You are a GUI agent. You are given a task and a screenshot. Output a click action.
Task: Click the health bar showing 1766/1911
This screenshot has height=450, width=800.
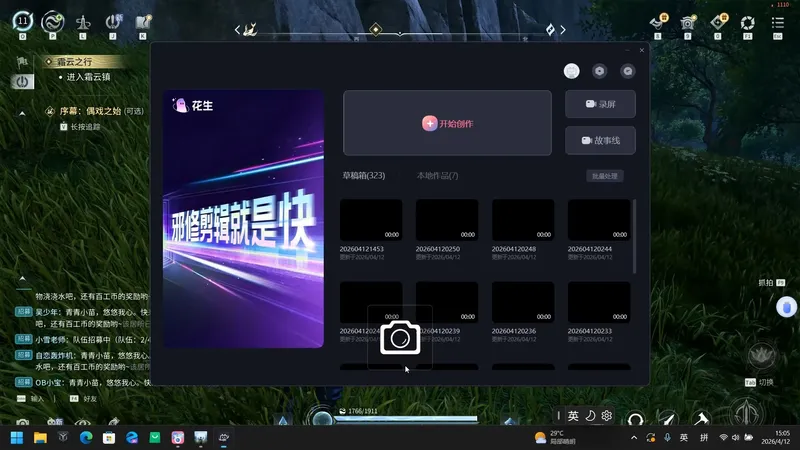(407, 418)
